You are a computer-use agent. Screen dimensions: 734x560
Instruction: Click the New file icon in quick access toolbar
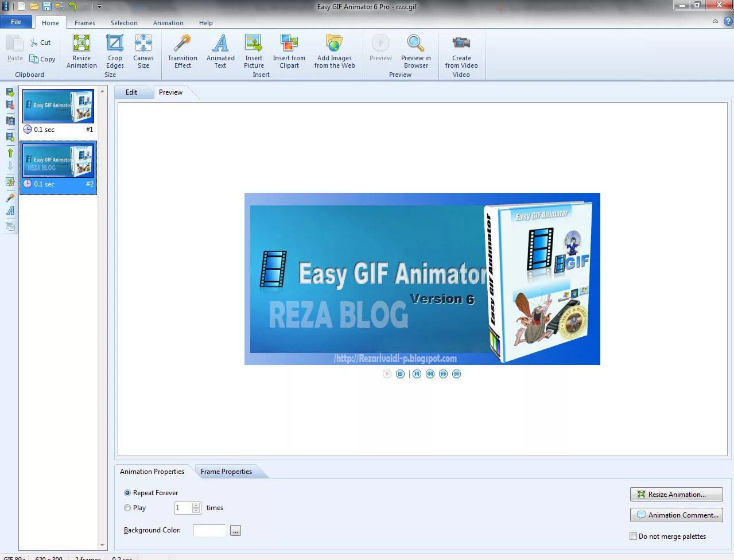(21, 6)
